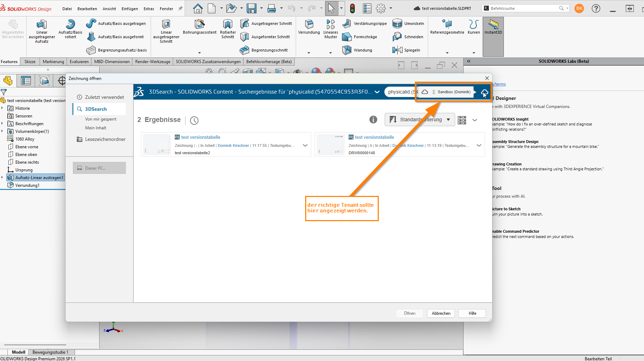Image resolution: width=644 pixels, height=361 pixels.
Task: Click the DK user avatar
Action: 579,8
